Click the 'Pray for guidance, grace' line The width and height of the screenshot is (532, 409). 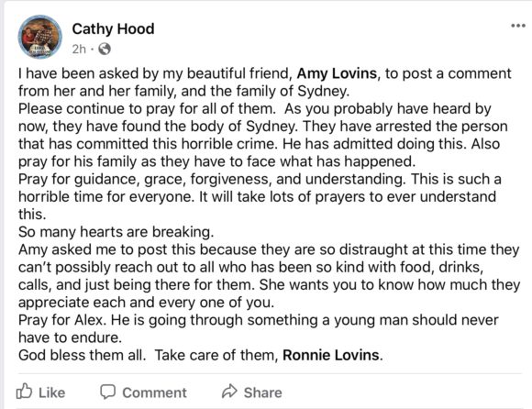coord(260,179)
